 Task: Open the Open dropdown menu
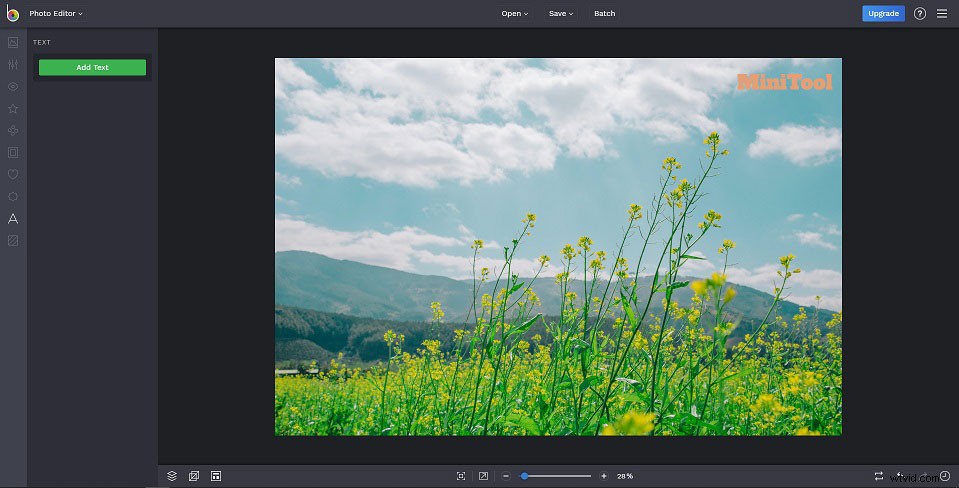pyautogui.click(x=514, y=13)
